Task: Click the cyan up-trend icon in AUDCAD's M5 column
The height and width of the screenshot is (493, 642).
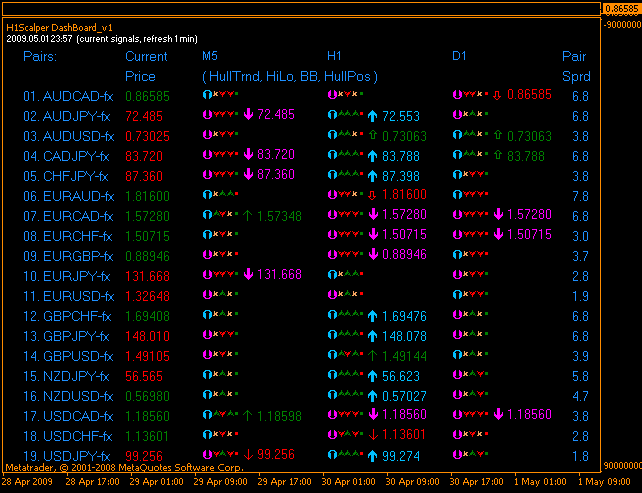Action: [x=208, y=95]
